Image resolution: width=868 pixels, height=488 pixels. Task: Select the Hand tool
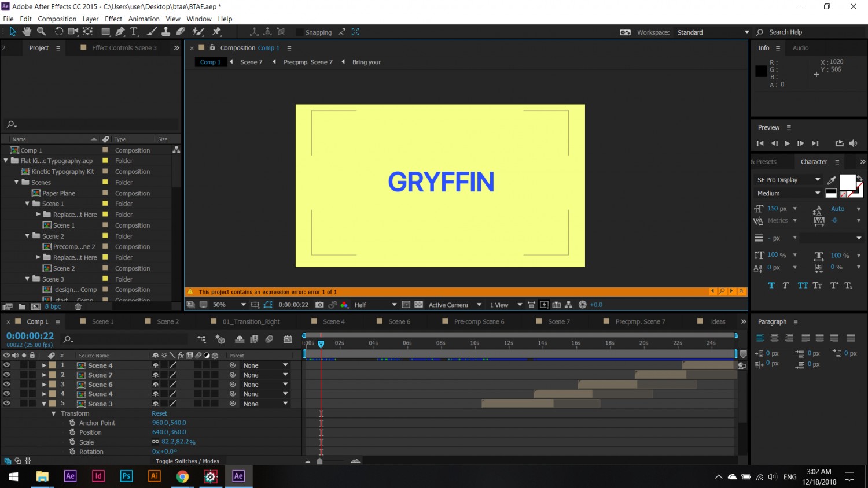tap(27, 32)
